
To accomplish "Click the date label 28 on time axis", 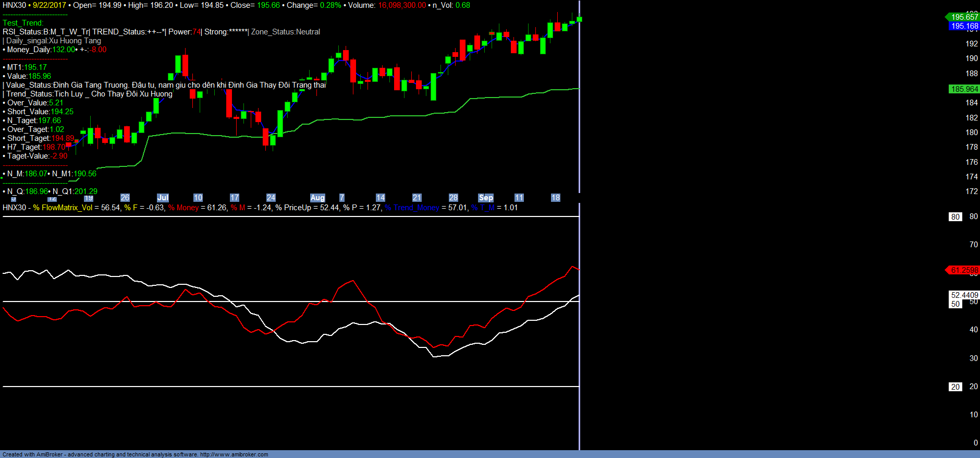I will coord(453,198).
